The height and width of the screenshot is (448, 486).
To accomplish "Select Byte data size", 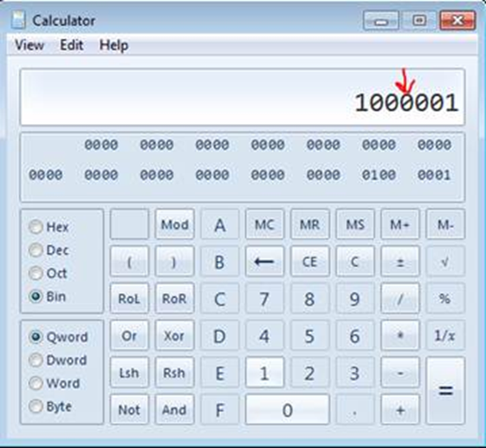I will point(36,406).
